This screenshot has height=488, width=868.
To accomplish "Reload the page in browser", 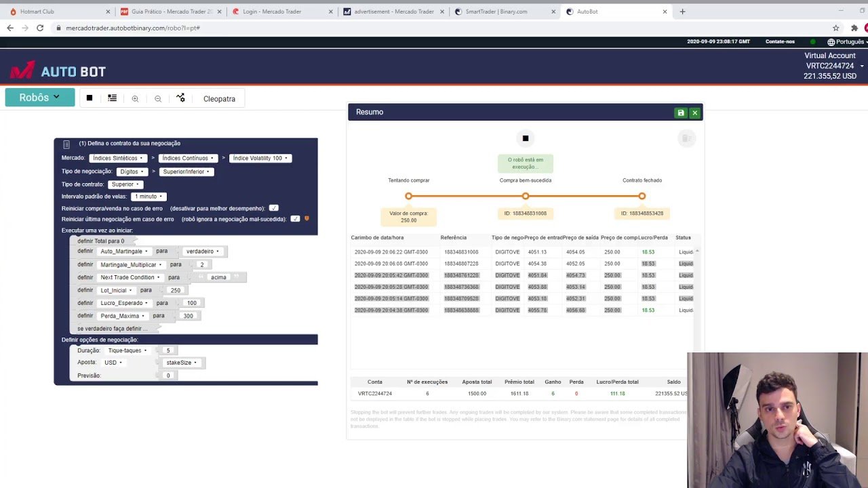I will point(40,28).
